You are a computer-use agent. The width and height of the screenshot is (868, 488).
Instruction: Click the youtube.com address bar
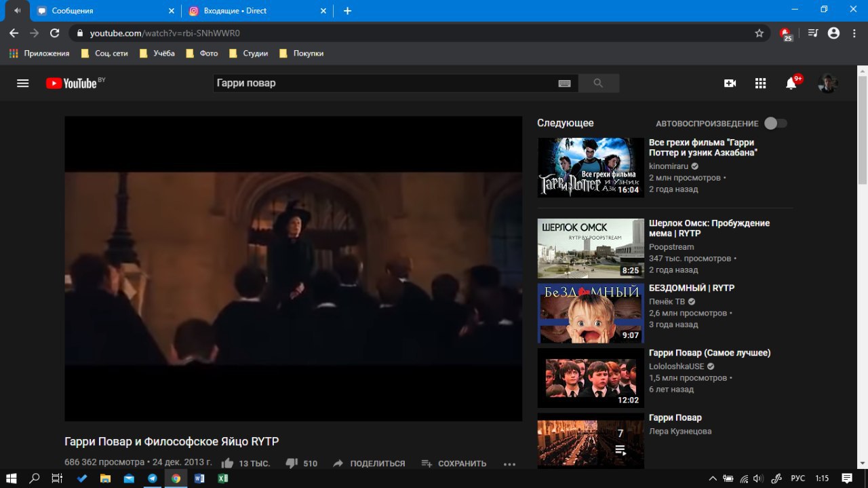419,33
